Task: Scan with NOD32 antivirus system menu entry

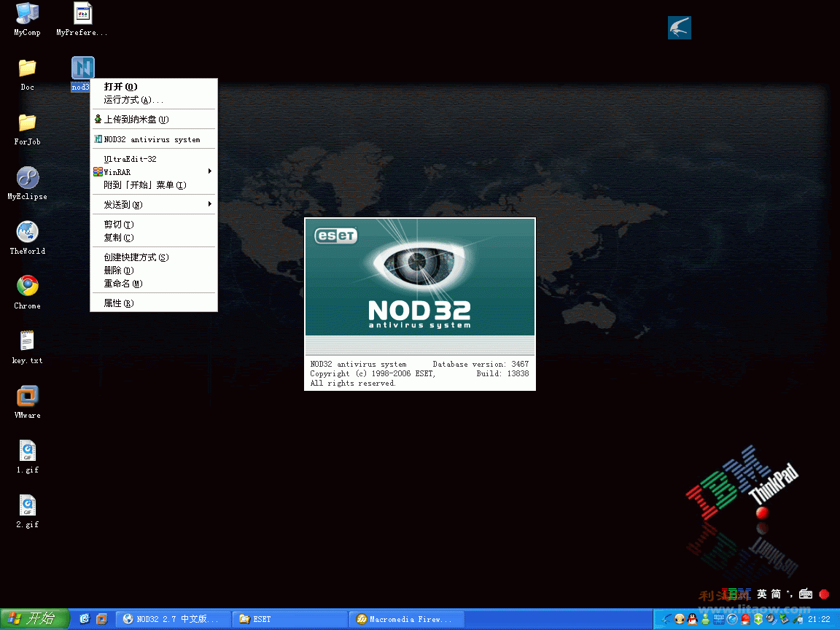Action: tap(154, 139)
